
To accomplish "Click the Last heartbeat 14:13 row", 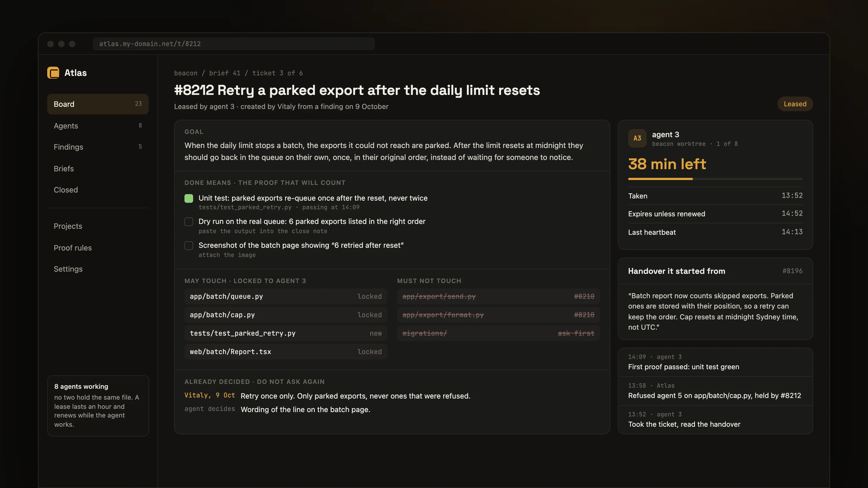I will click(715, 232).
